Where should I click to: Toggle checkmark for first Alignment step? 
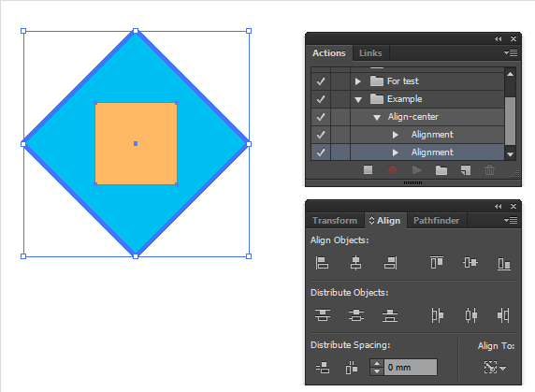[x=321, y=135]
